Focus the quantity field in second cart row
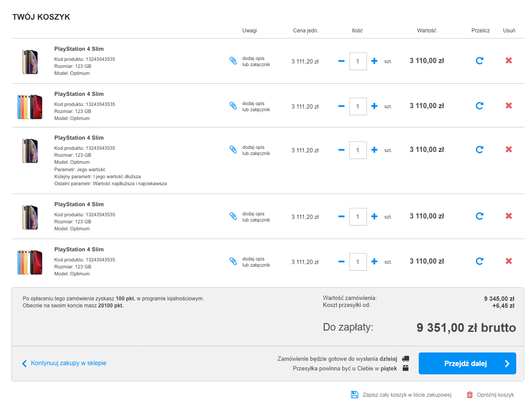 pos(358,106)
